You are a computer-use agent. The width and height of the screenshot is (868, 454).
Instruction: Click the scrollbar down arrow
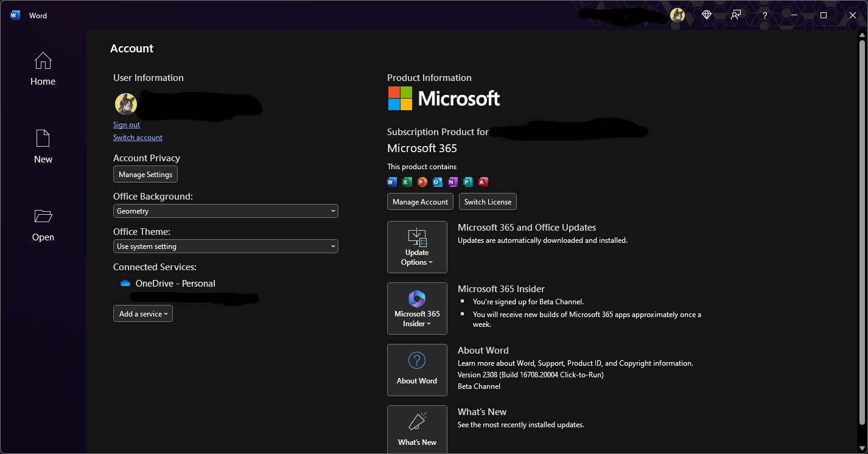[x=863, y=449]
